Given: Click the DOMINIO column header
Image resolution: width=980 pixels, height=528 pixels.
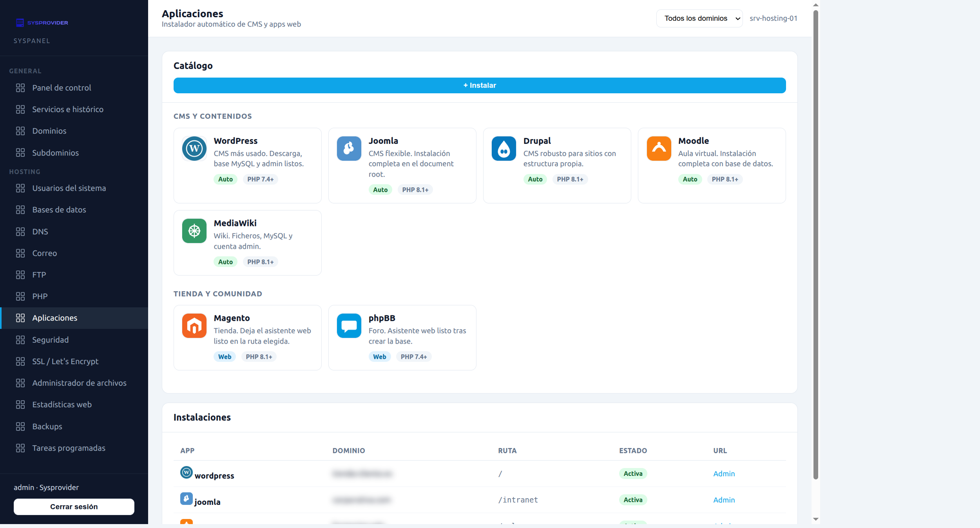Looking at the screenshot, I should coord(348,450).
